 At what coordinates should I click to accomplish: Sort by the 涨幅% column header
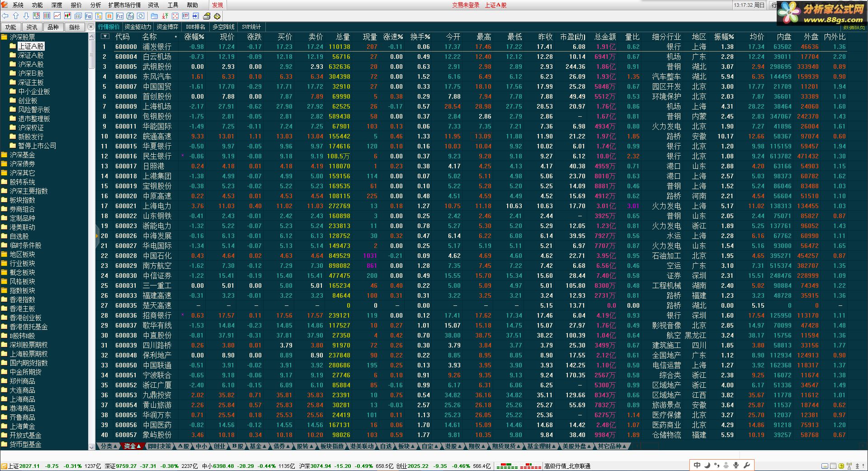(x=194, y=37)
